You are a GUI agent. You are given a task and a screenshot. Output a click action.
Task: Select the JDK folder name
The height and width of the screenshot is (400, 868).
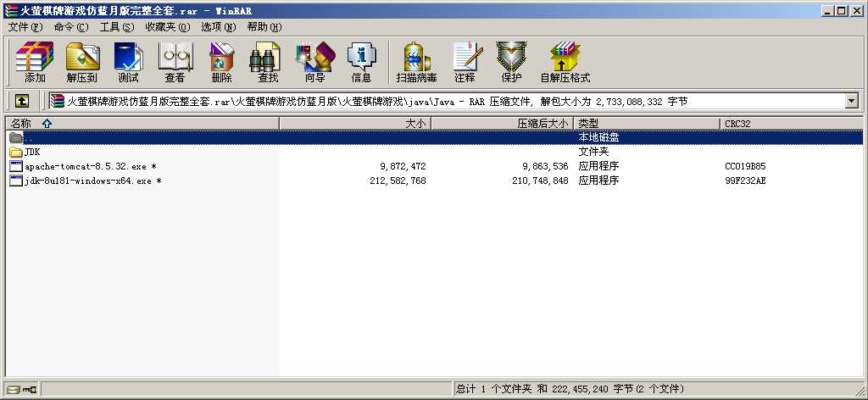pos(33,152)
